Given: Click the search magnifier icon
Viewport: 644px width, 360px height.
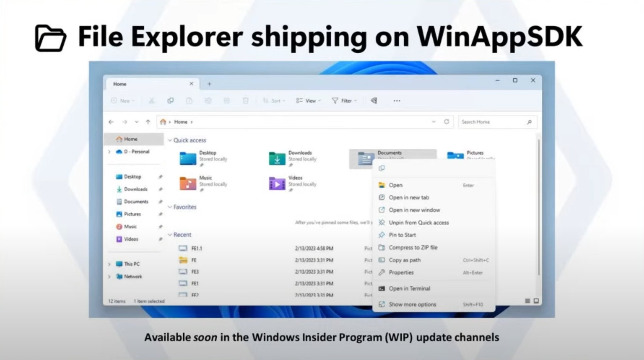Looking at the screenshot, I should point(529,122).
